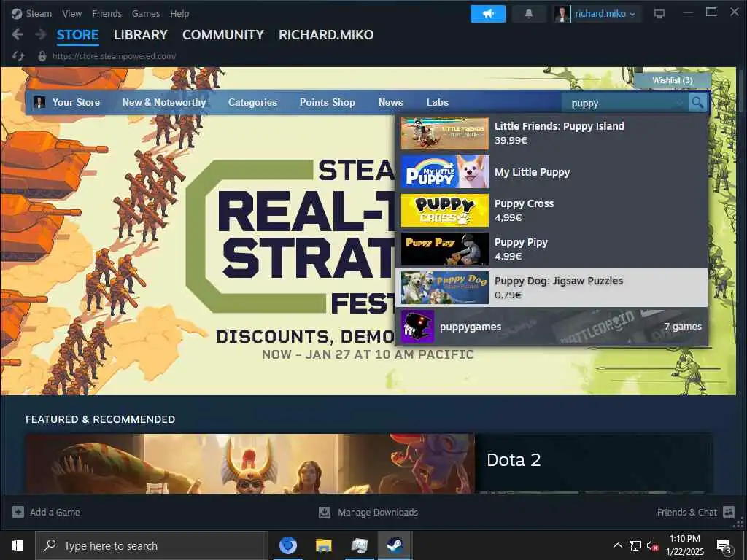
Task: Click the padlock icon next to the URL
Action: pos(42,56)
